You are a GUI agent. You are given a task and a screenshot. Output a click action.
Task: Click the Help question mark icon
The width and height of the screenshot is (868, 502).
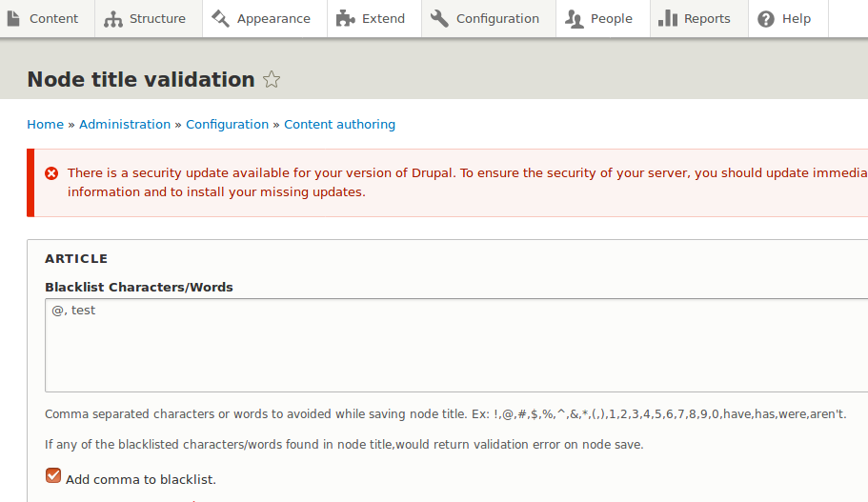[x=766, y=18]
